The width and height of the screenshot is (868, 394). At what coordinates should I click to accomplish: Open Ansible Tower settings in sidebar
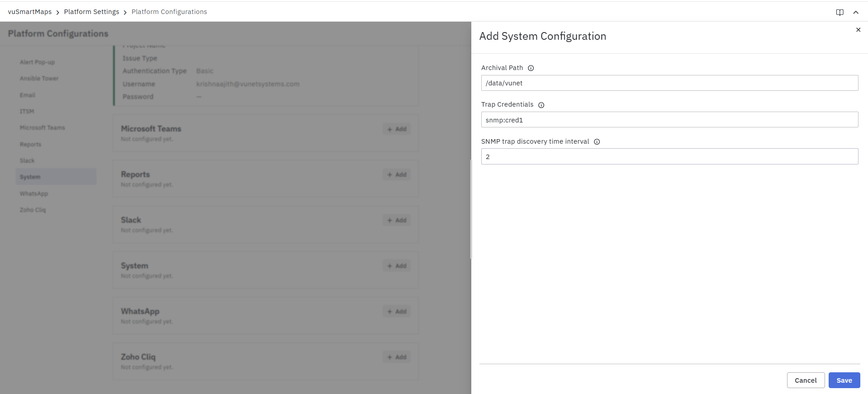coord(39,79)
